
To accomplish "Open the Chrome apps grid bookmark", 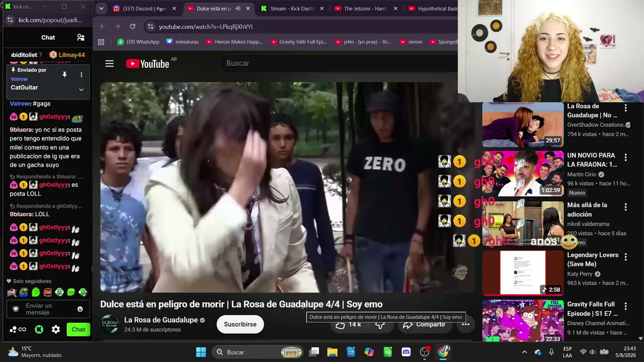I will [101, 42].
